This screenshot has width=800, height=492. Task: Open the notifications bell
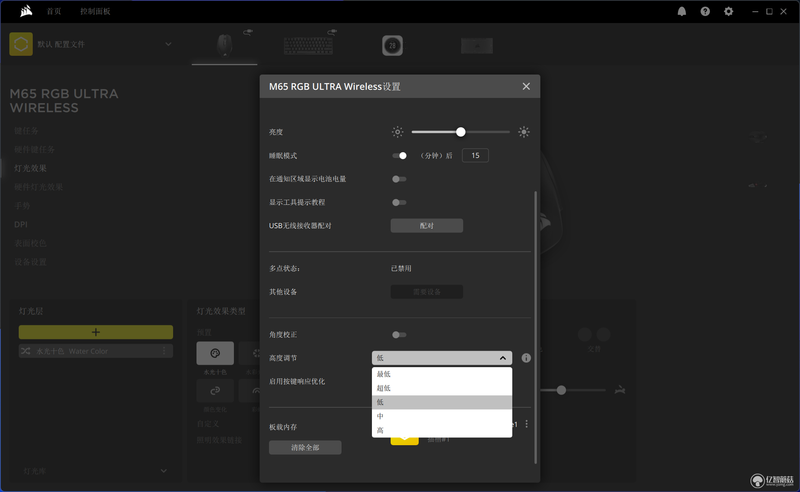click(682, 11)
